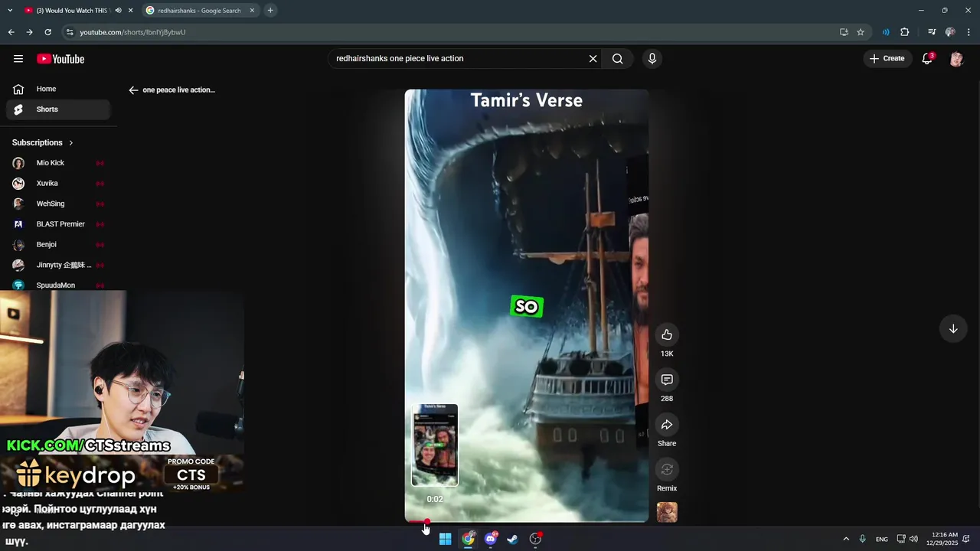Viewport: 980px width, 551px height.
Task: Open the blue sound-wave extension
Action: coord(886,32)
